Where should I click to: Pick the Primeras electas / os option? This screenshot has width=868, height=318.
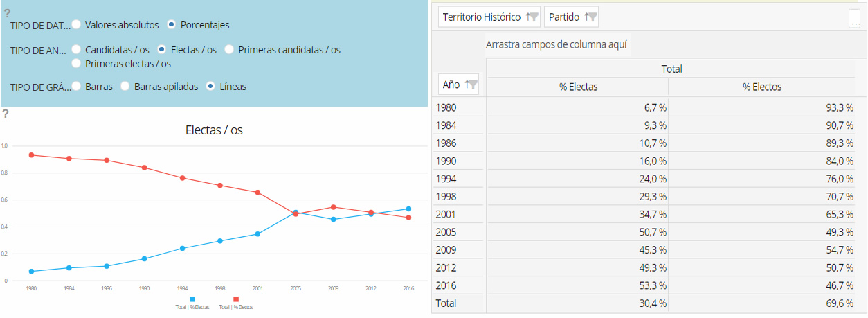[76, 63]
